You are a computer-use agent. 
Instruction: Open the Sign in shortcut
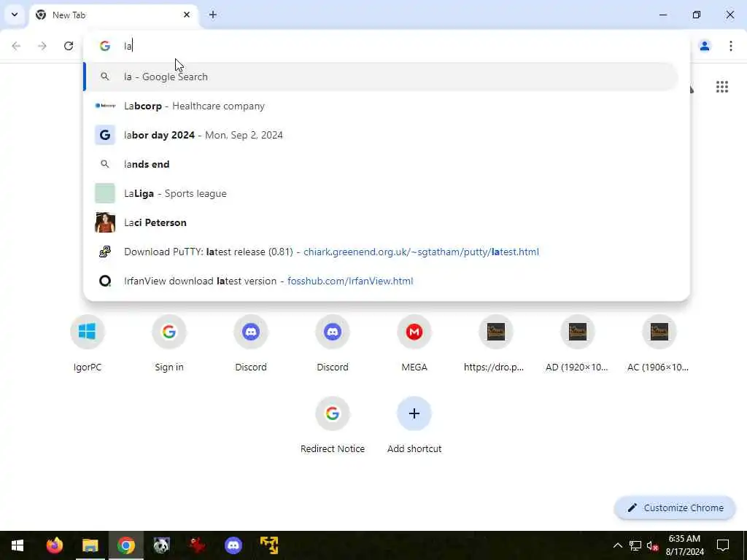[169, 344]
